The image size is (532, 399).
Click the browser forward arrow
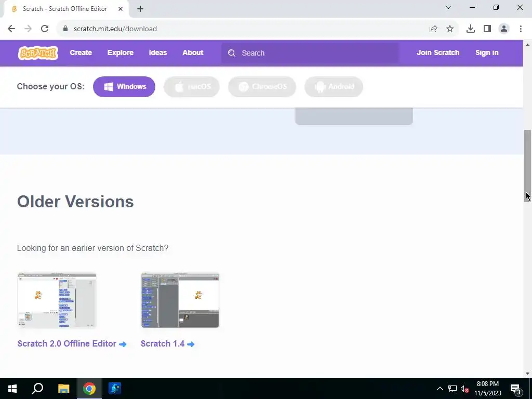[28, 29]
